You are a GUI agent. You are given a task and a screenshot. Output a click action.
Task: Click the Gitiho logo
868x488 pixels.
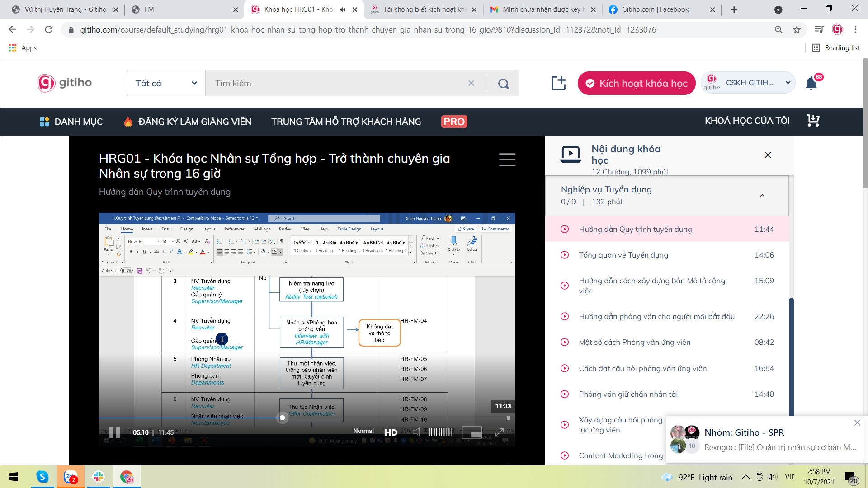coord(65,83)
